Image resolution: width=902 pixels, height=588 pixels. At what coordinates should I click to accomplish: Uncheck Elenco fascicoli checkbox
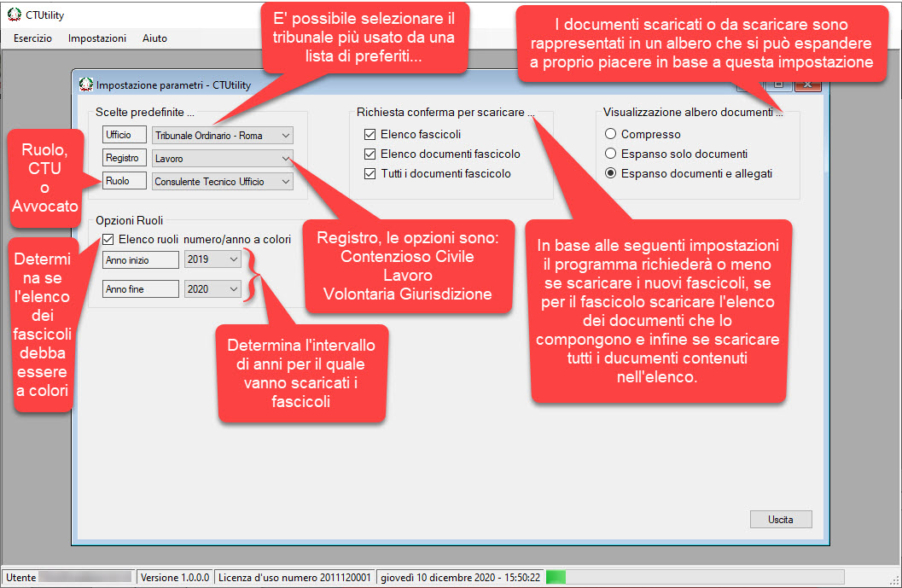pyautogui.click(x=370, y=135)
